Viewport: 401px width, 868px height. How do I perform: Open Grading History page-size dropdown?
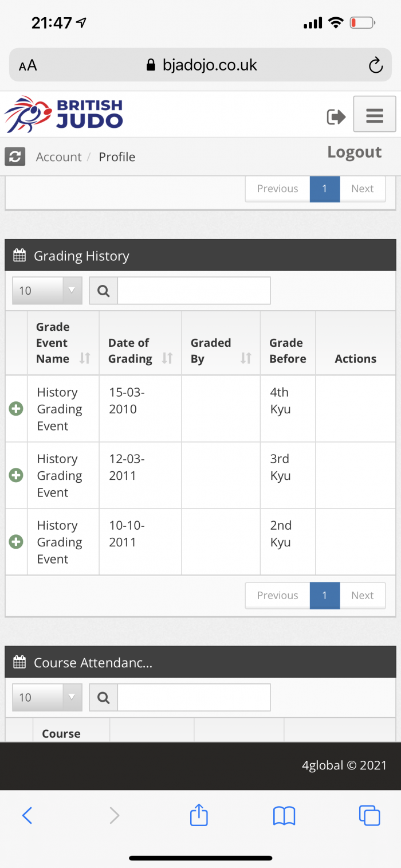pyautogui.click(x=47, y=291)
